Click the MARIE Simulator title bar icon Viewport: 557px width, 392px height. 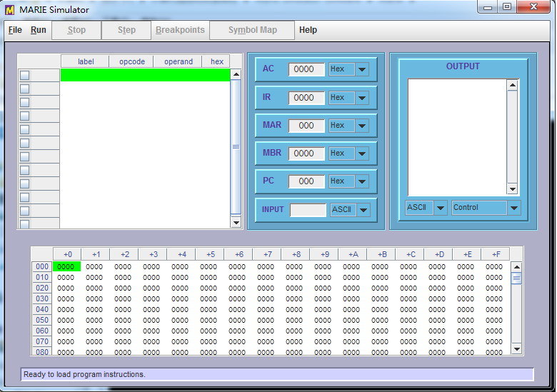[10, 10]
